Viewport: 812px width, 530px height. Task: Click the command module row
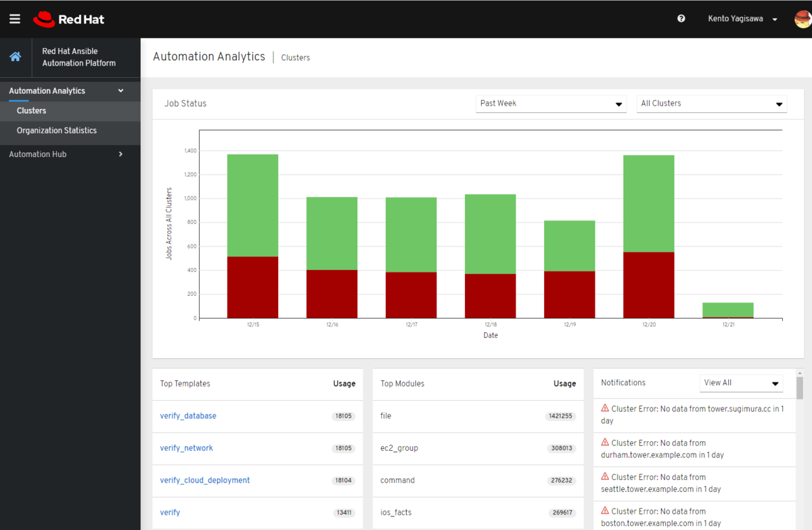tap(478, 481)
